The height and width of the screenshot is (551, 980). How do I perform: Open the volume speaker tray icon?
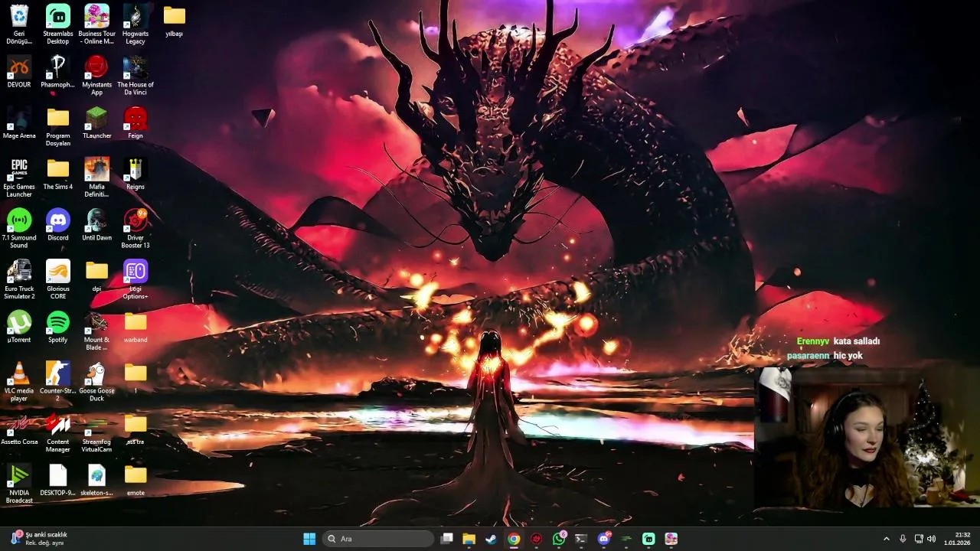tap(932, 539)
